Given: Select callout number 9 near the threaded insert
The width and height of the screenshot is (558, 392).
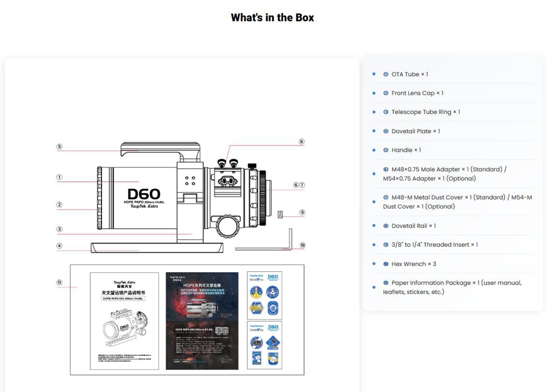Looking at the screenshot, I should tap(302, 212).
